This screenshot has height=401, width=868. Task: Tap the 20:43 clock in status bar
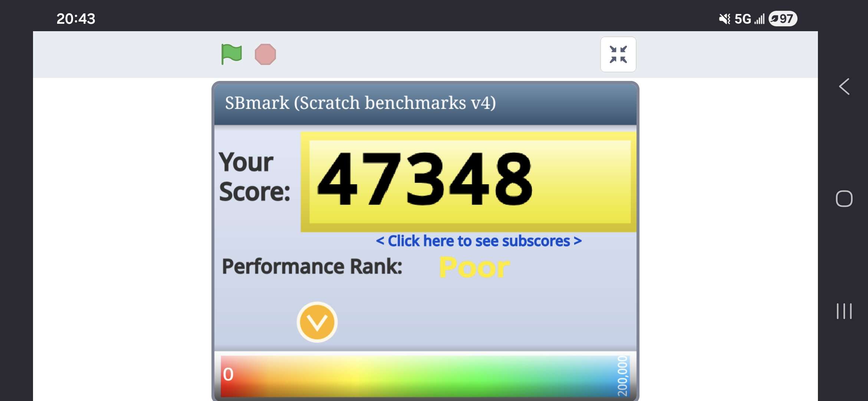76,19
